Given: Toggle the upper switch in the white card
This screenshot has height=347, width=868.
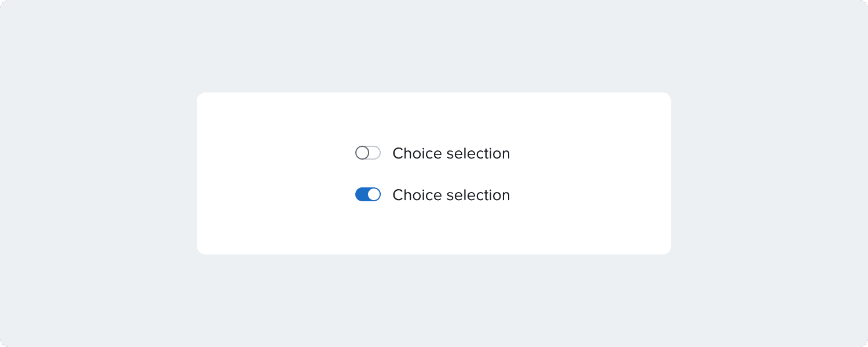Looking at the screenshot, I should pos(368,153).
